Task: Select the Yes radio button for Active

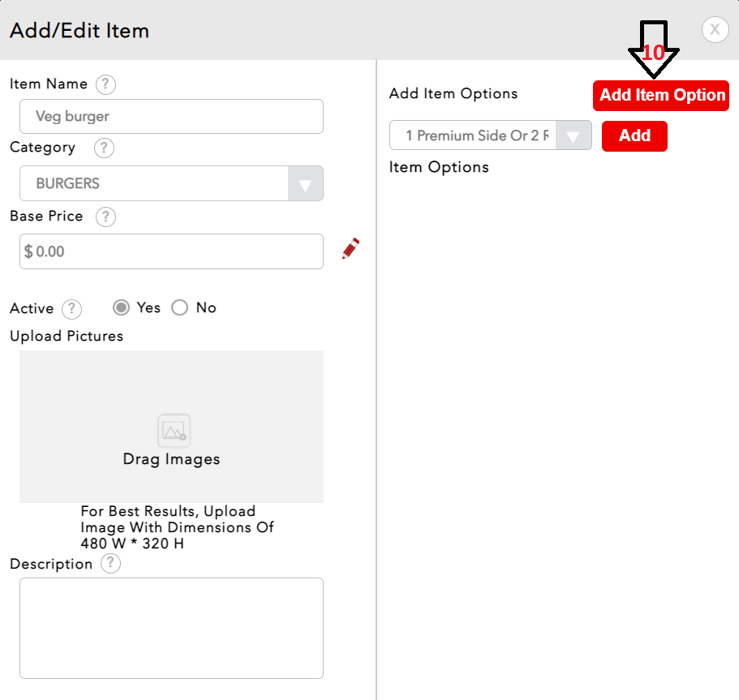Action: 122,307
